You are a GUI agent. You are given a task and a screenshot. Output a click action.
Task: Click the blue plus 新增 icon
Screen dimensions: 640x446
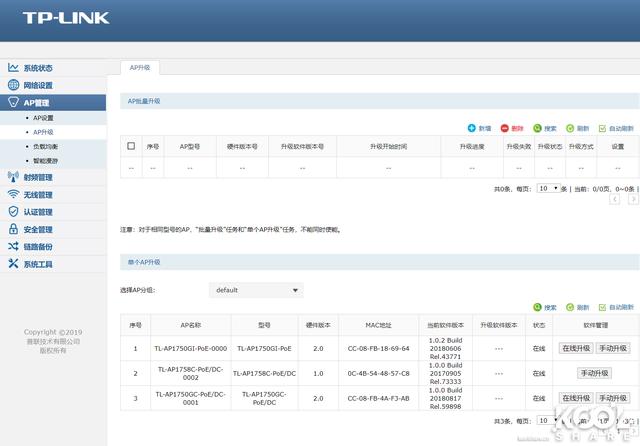click(471, 128)
